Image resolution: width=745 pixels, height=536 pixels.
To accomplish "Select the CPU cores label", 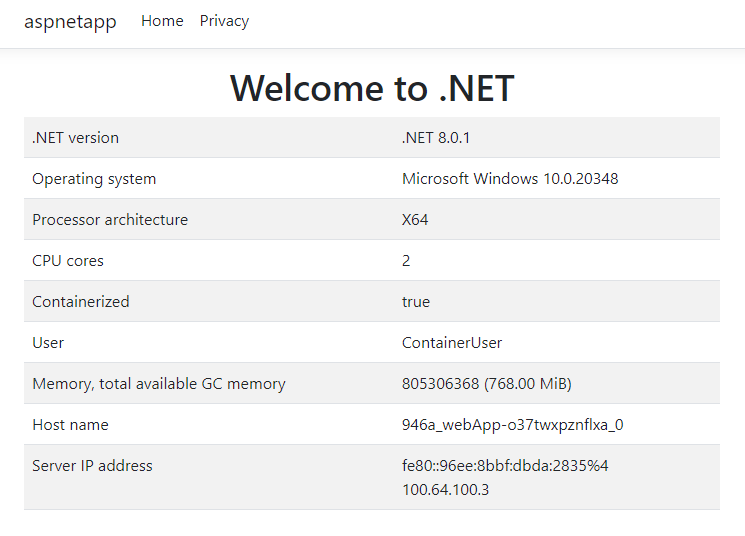I will coord(68,261).
